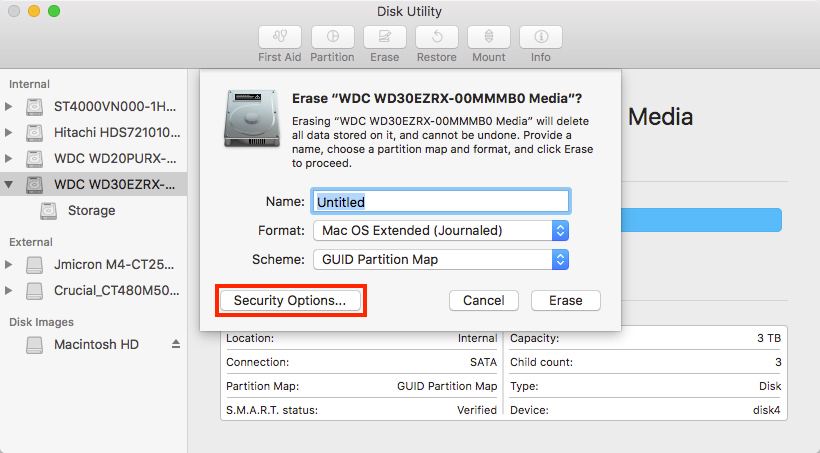This screenshot has height=453, width=820.
Task: Click the Restore toolbar icon
Action: 436,37
